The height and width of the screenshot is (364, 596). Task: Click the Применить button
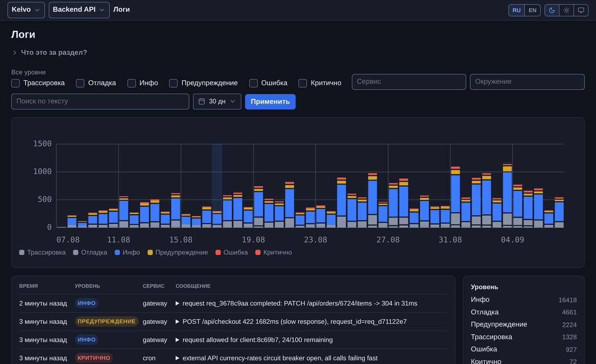[270, 101]
